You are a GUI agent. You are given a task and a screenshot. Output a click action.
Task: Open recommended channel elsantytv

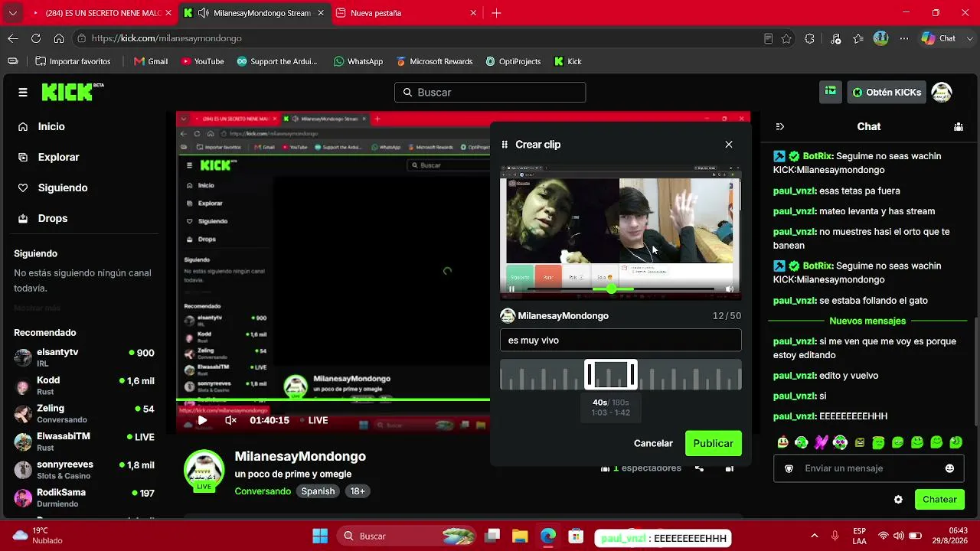[x=84, y=357]
